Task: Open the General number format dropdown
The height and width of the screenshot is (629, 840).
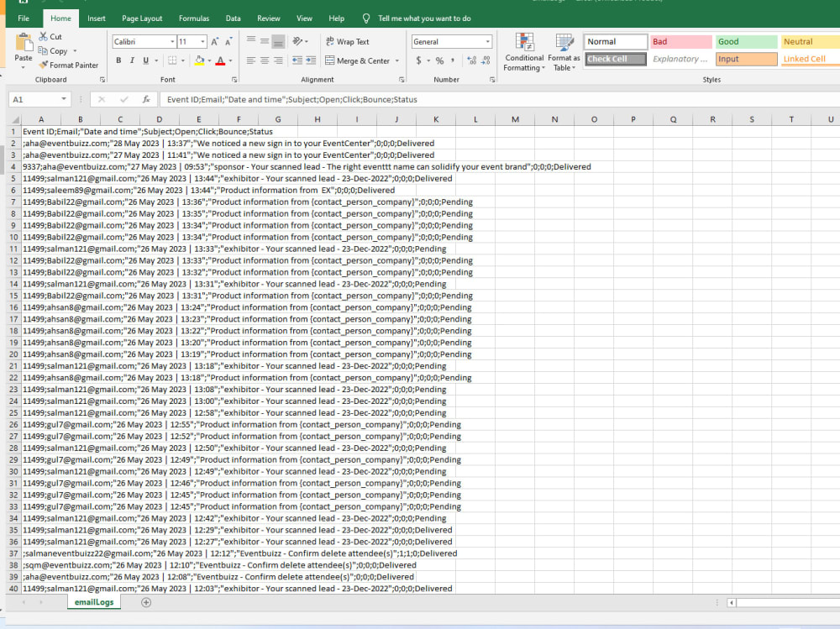Action: click(487, 42)
